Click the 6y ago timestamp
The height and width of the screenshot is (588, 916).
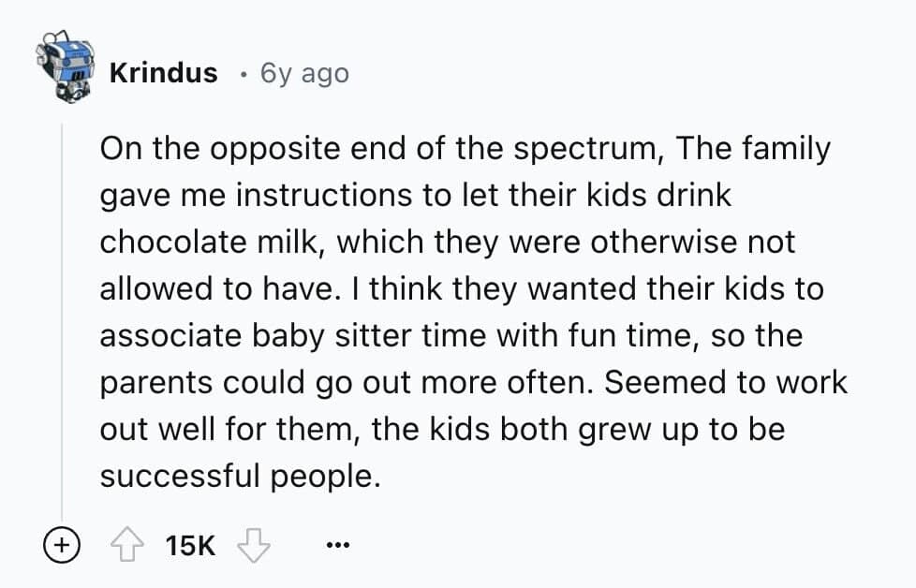(302, 73)
